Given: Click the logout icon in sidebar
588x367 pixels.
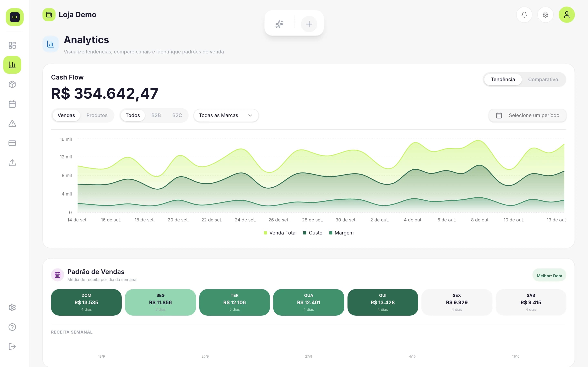Looking at the screenshot, I should (x=12, y=346).
